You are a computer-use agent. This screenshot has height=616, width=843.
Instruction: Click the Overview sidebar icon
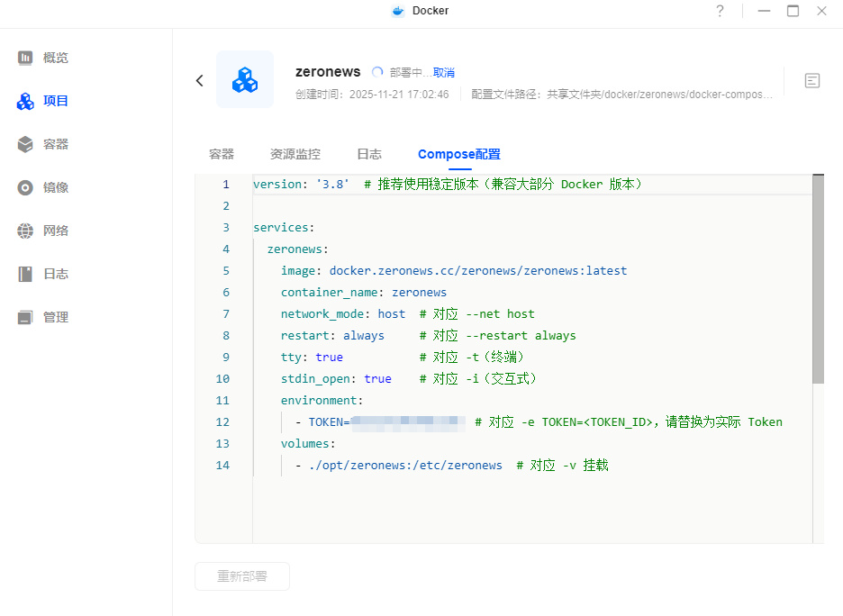tap(25, 58)
